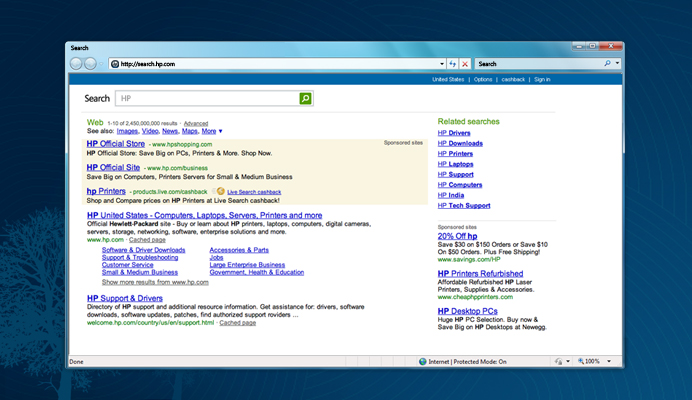Open the Live Search cashback link
Viewport: 692px width, 400px height.
pos(254,192)
